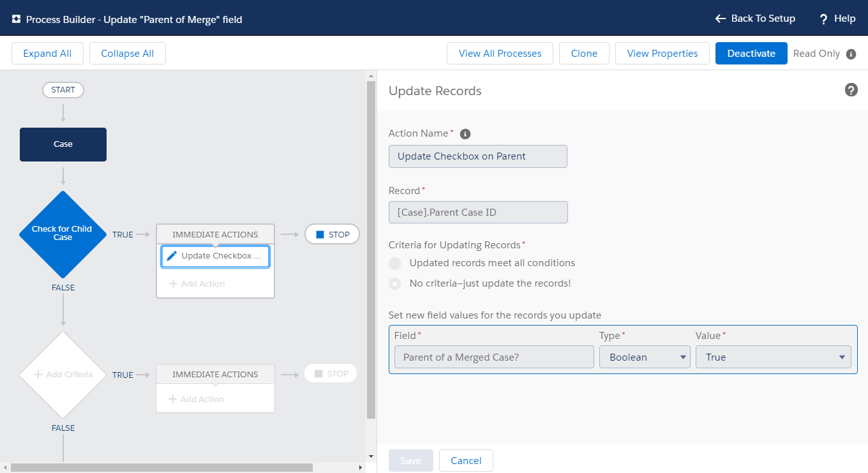Screen dimensions: 868x473
Task: Open the Type Boolean dropdown
Action: pos(645,357)
